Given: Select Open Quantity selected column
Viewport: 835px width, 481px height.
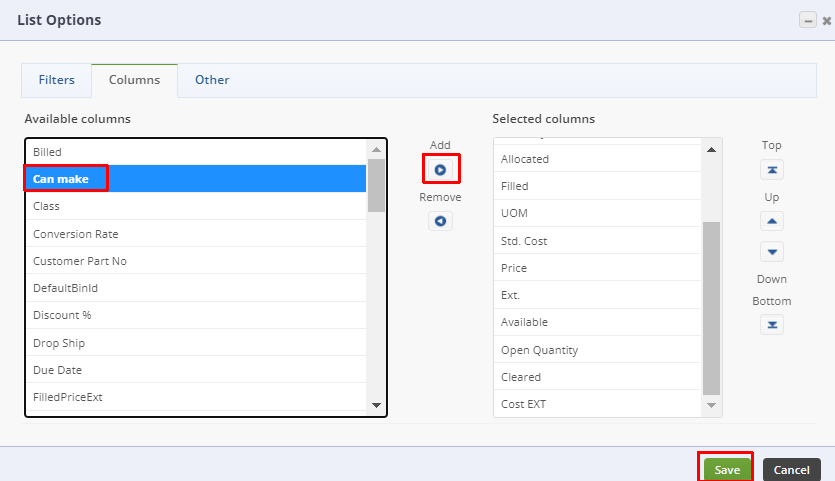Looking at the screenshot, I should pos(539,350).
